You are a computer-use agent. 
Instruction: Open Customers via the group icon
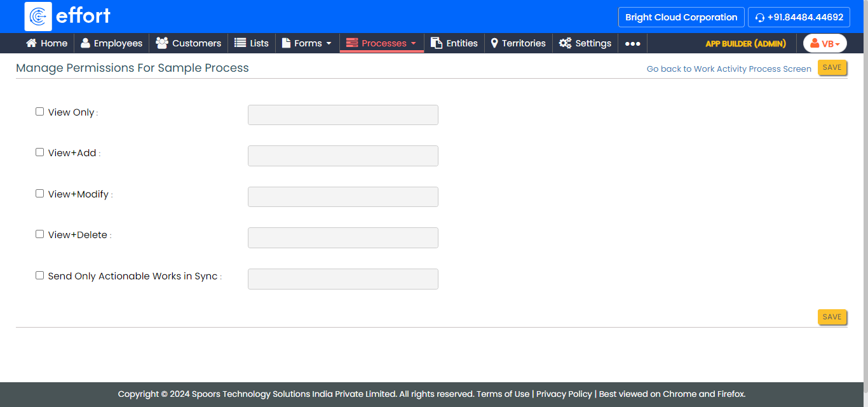pyautogui.click(x=162, y=43)
